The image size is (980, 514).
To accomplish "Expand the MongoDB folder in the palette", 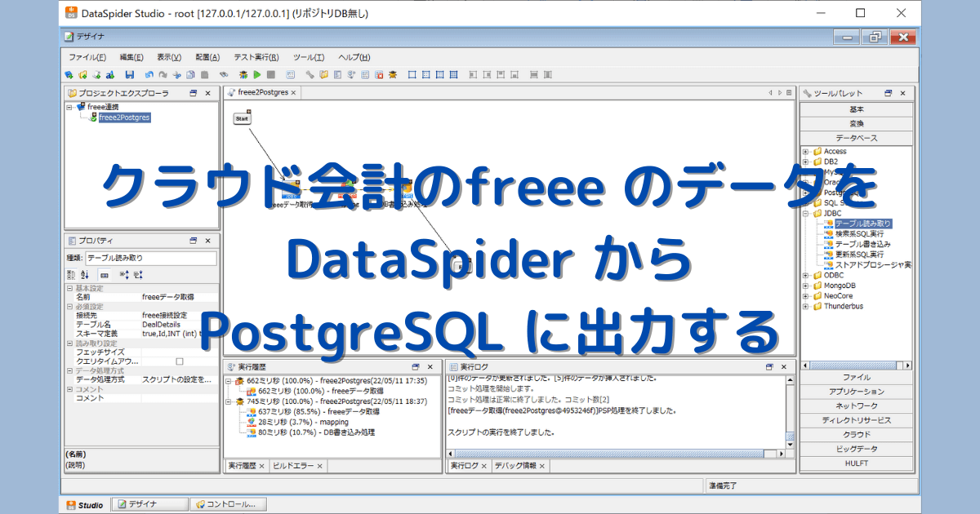I will tap(806, 286).
